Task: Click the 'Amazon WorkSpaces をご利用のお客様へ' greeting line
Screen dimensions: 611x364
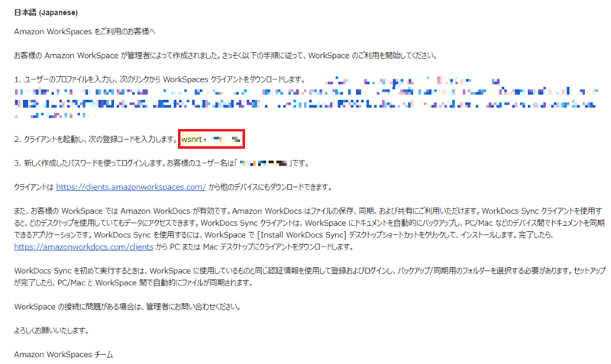Action: tap(85, 31)
